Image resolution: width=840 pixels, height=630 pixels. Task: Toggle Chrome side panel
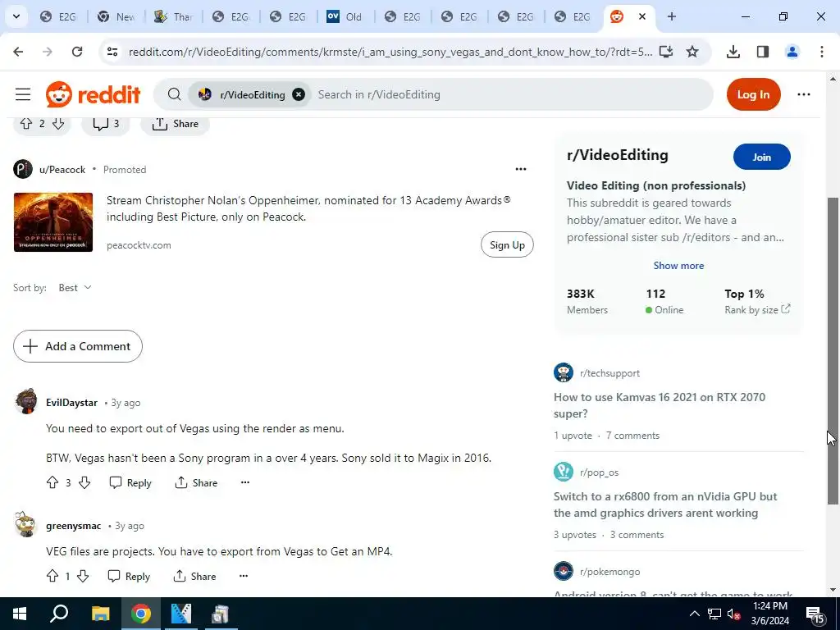[x=762, y=52]
